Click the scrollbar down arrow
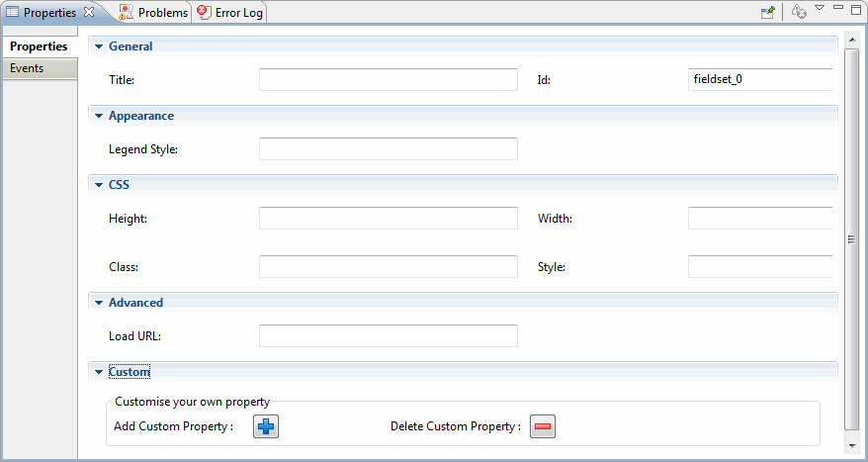The height and width of the screenshot is (462, 868). click(851, 446)
